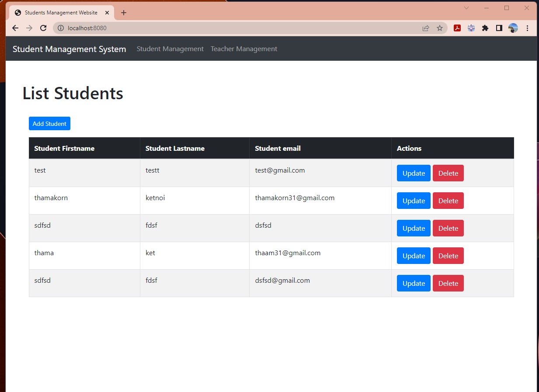Reload the page with refresh icon
This screenshot has height=392, width=539.
(x=43, y=28)
